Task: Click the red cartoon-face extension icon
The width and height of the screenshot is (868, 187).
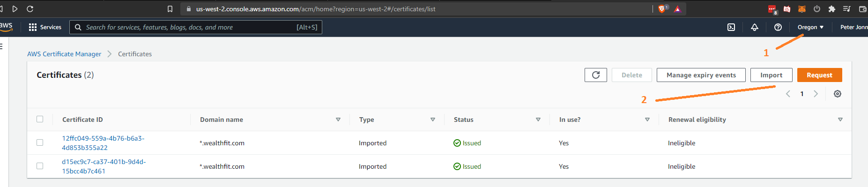Action: (787, 9)
